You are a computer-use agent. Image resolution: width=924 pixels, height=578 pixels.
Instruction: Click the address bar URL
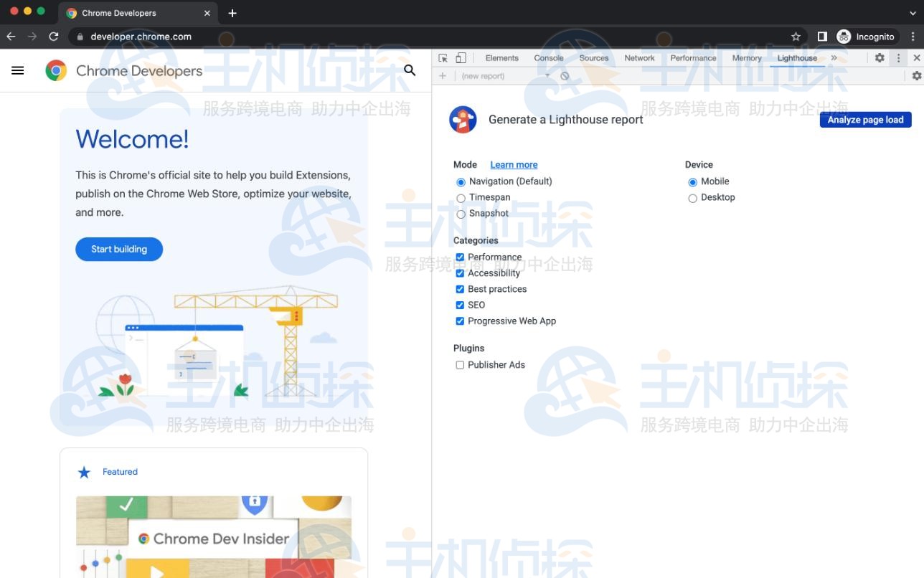(141, 37)
